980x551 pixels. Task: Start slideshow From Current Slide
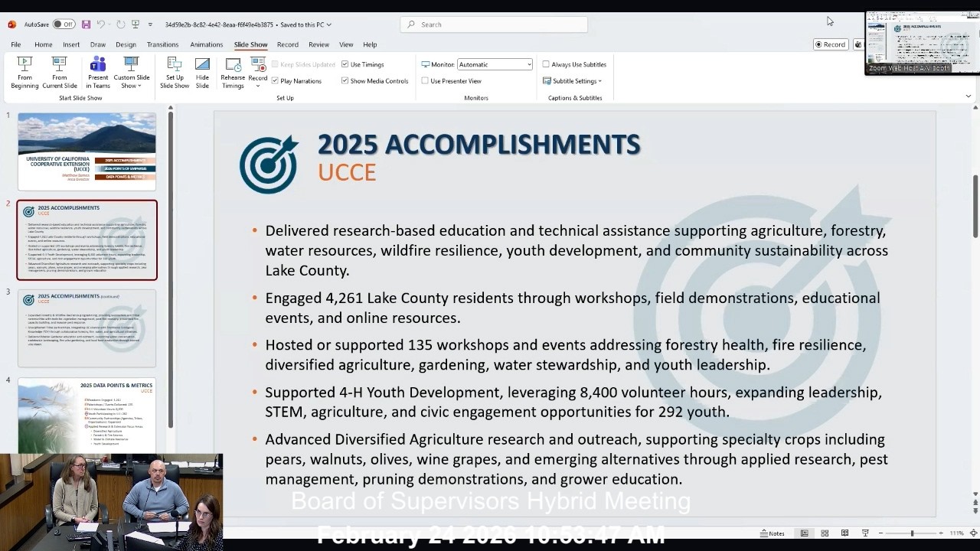(x=60, y=72)
